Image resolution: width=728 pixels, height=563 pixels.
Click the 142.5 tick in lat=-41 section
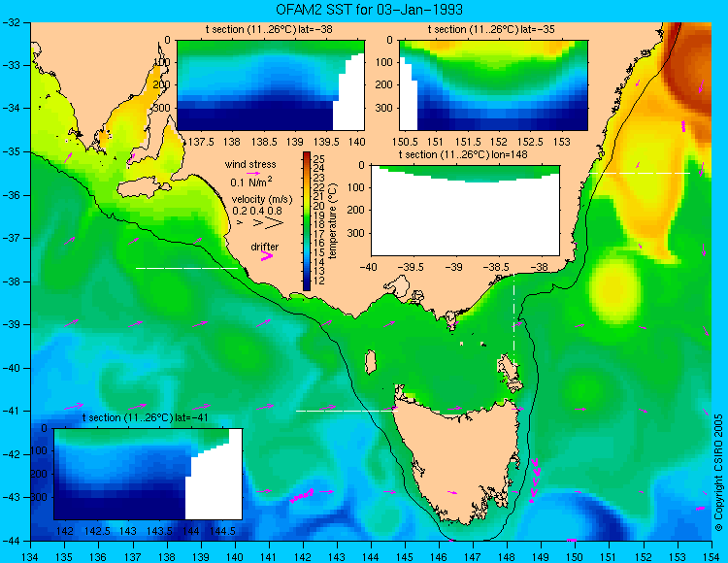coord(96,531)
